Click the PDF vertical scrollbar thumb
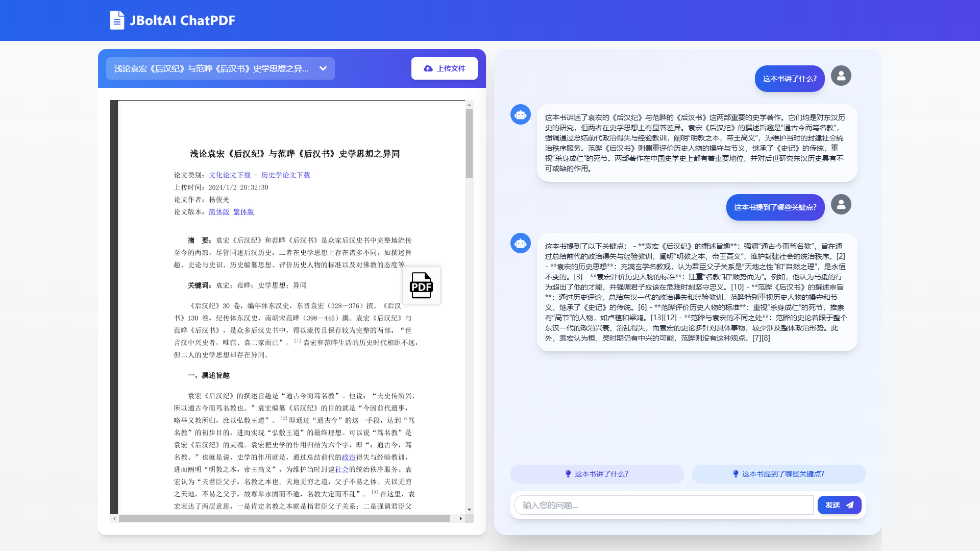The width and height of the screenshot is (980, 551). [469, 143]
